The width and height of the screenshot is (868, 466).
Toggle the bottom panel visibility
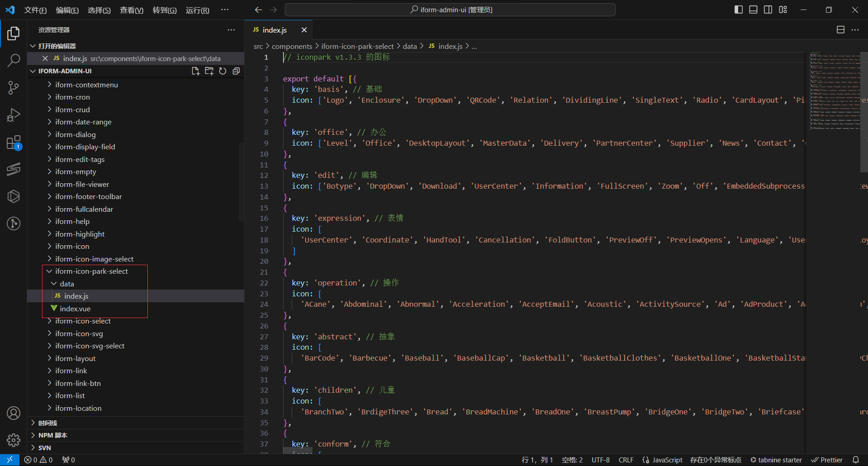coord(753,10)
